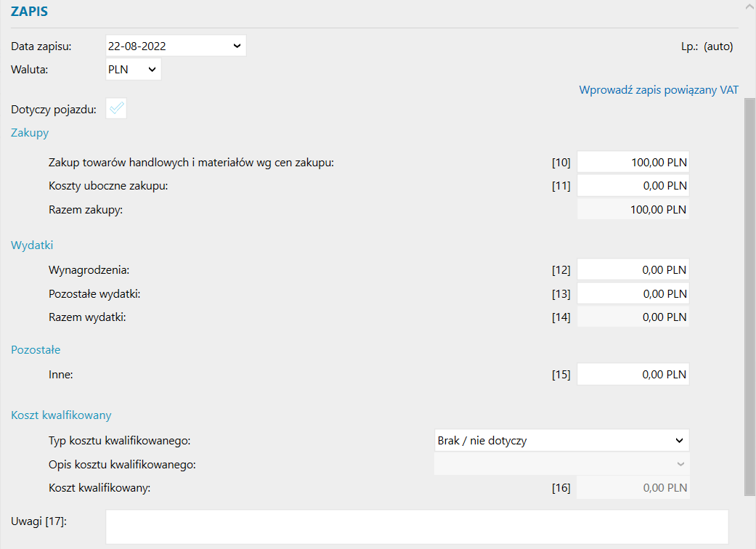The image size is (756, 549).
Task: Click the Pozostałe wydatki [13] amount field
Action: point(633,294)
